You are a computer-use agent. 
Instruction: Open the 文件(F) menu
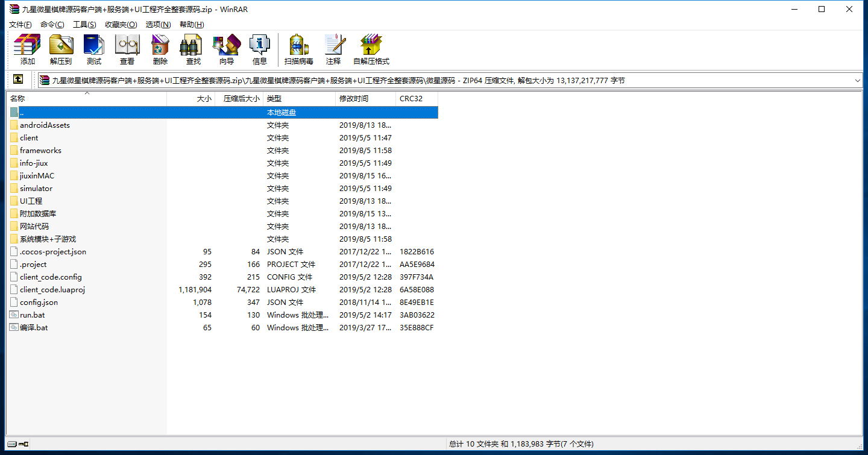click(20, 25)
